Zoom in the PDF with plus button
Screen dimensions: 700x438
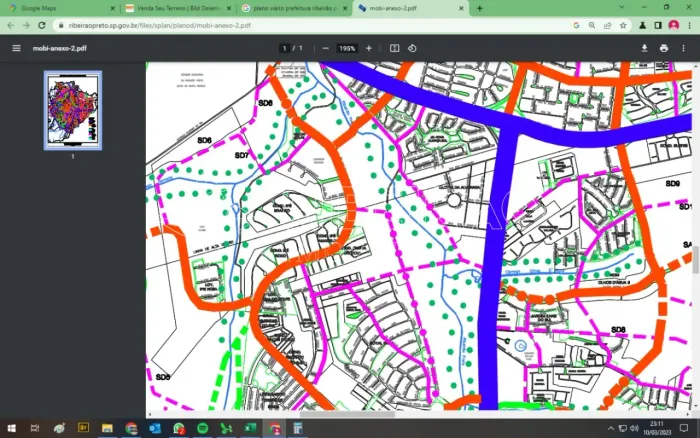click(x=369, y=48)
